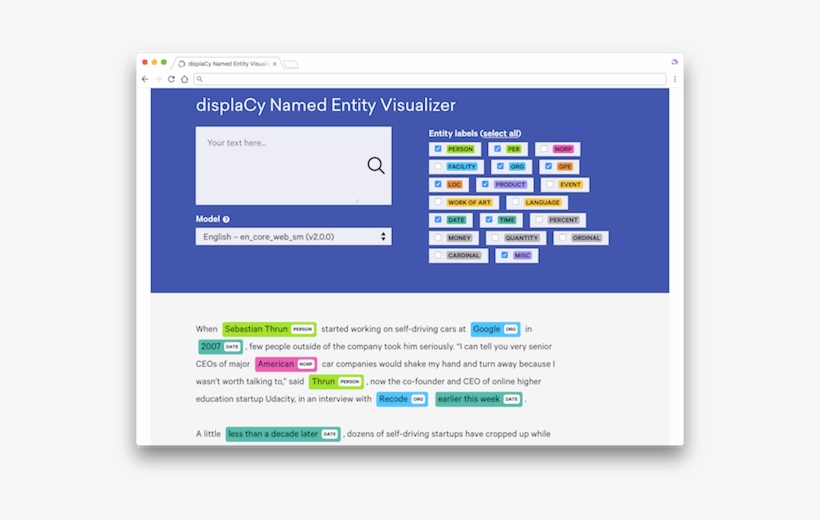Enable the EVENT entity label
The height and width of the screenshot is (520, 820).
[550, 184]
